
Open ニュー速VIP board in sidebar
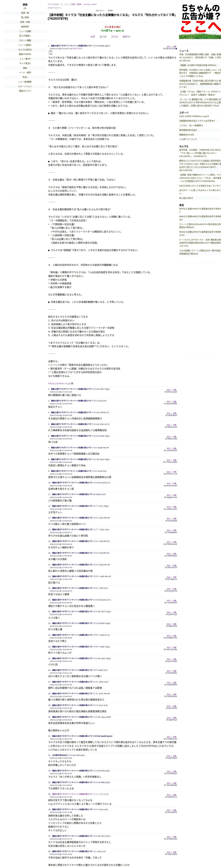click(x=25, y=59)
